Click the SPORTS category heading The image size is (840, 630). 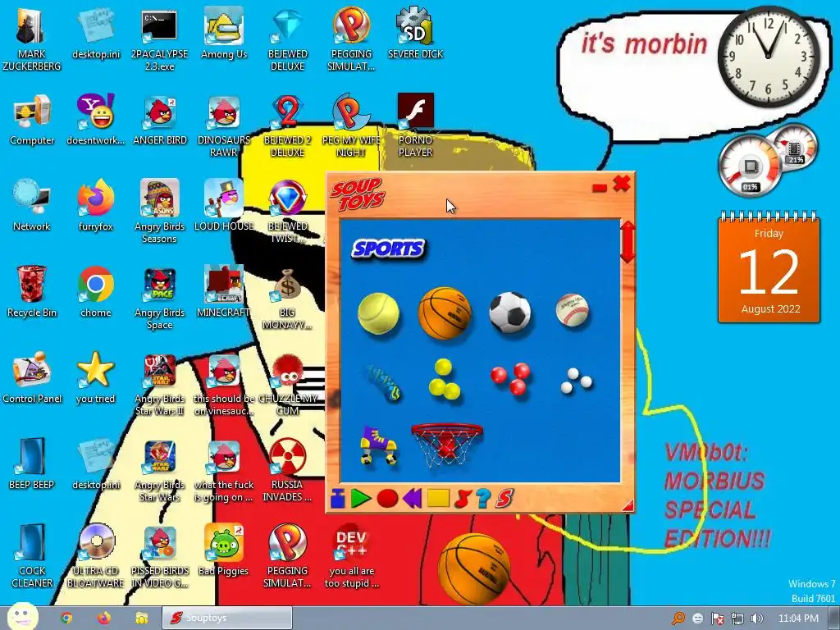(x=388, y=249)
